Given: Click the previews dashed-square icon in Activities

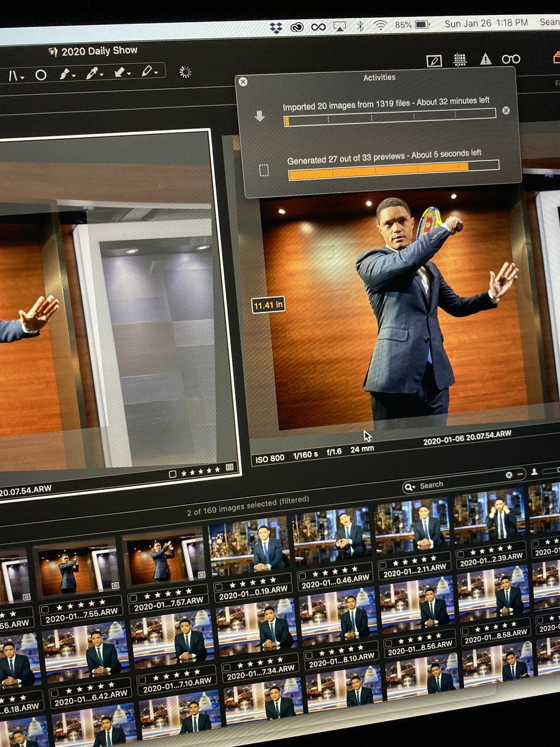Looking at the screenshot, I should coord(264,170).
